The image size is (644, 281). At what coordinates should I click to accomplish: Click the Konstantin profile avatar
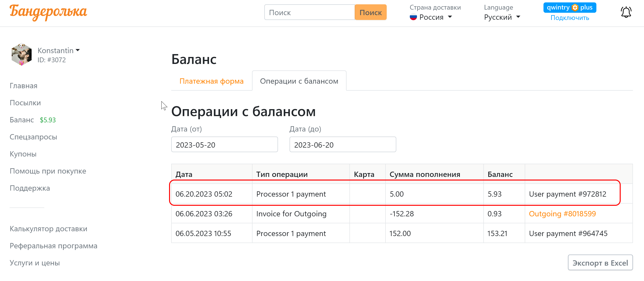coord(21,55)
